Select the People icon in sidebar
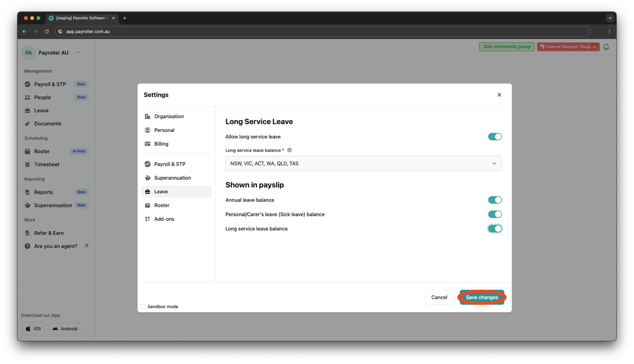 (x=28, y=97)
